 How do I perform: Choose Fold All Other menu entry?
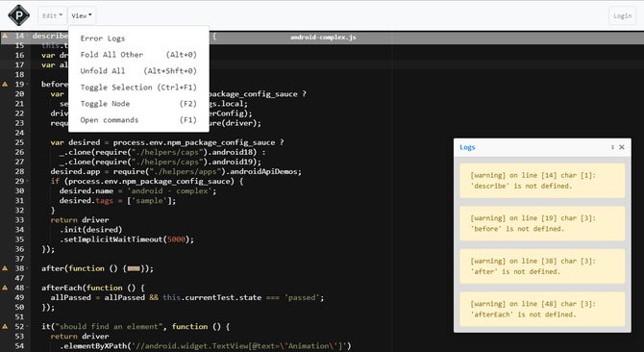138,55
